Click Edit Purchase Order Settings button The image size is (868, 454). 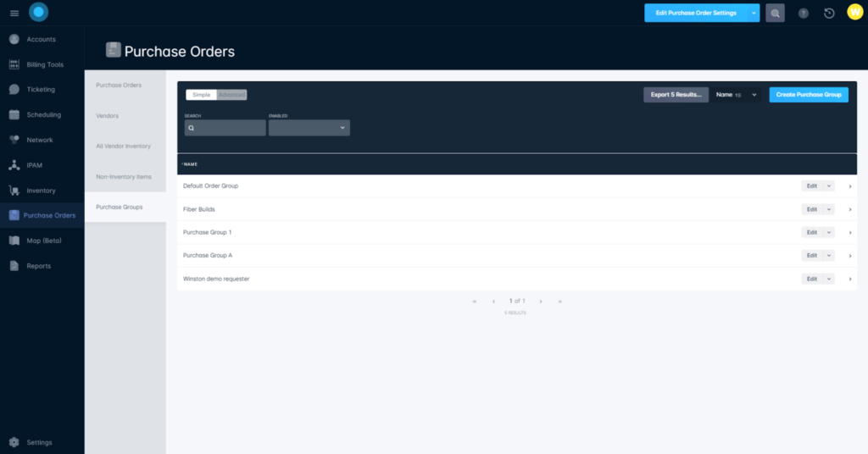click(696, 14)
